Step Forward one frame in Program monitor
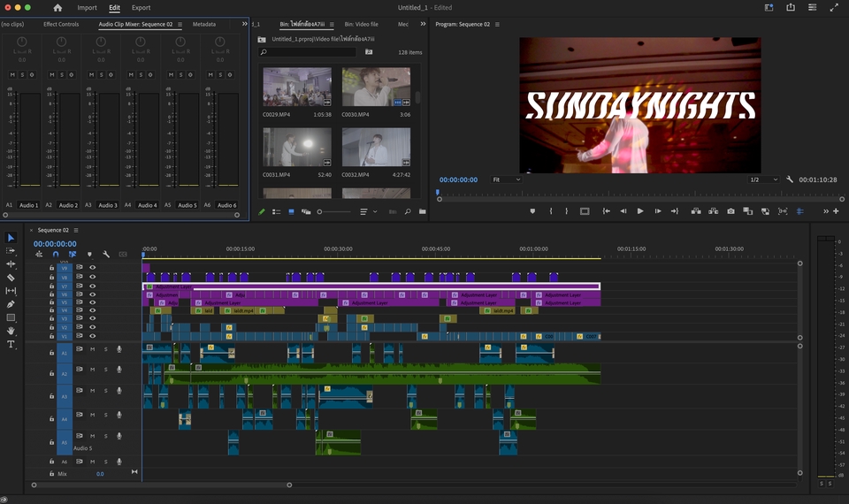Viewport: 849px width, 504px height. [x=658, y=211]
